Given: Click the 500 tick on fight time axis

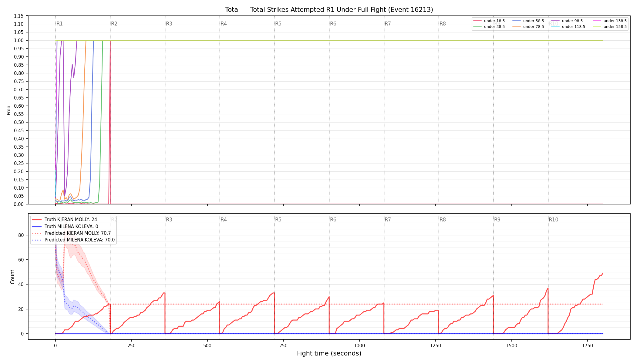Looking at the screenshot, I should click(x=207, y=345).
